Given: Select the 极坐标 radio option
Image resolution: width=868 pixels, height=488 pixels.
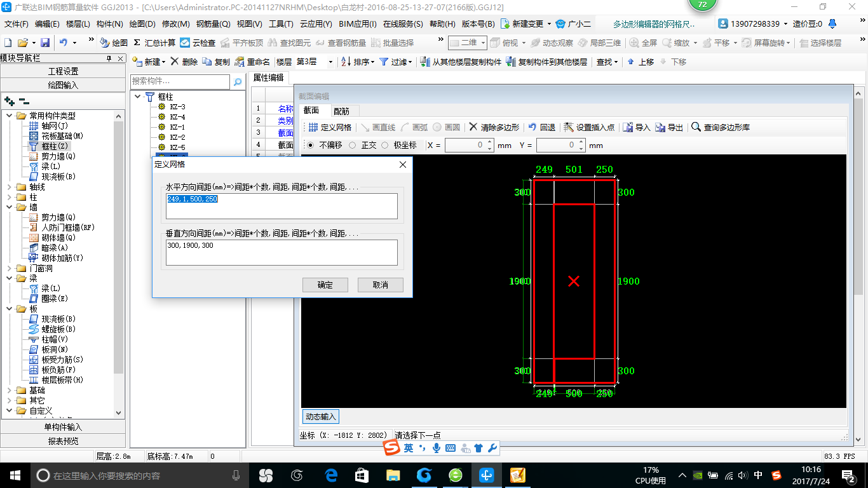Looking at the screenshot, I should (x=384, y=145).
